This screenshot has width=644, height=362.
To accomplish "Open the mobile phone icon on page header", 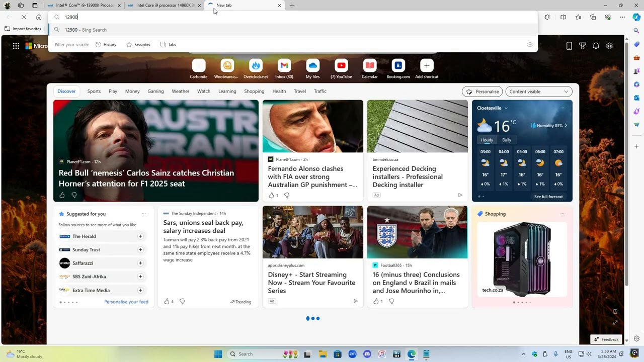I will pyautogui.click(x=569, y=46).
